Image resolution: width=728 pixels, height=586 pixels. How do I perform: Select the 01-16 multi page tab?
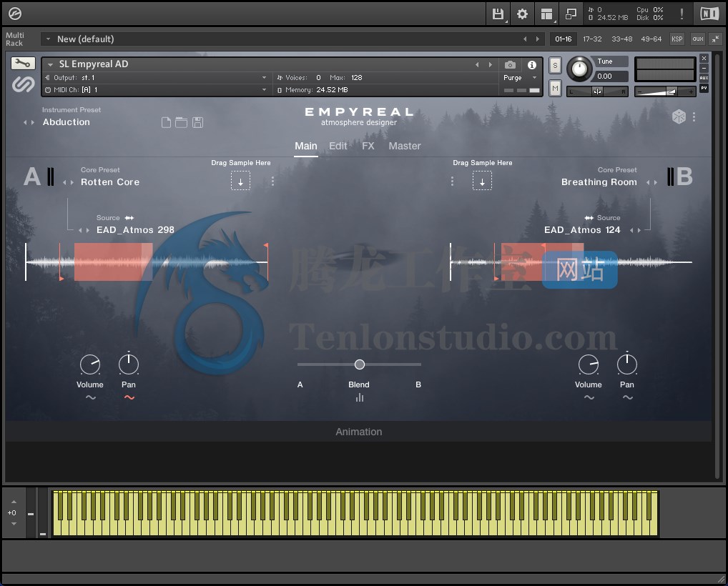point(564,39)
